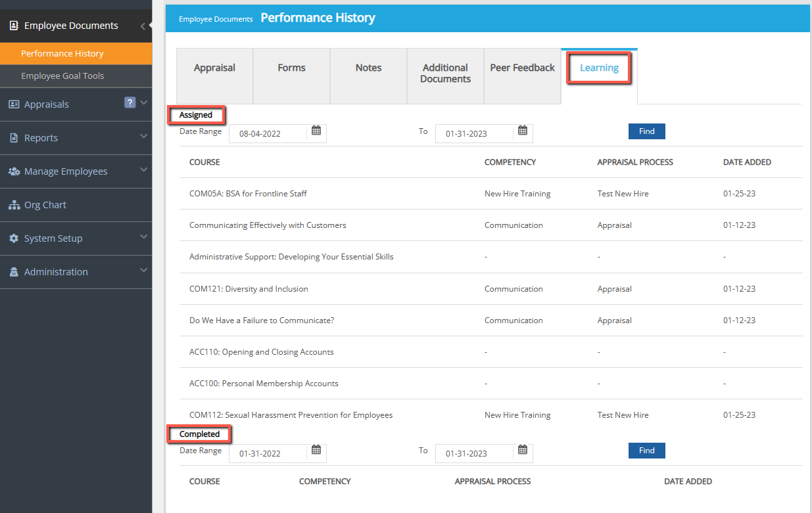Select Communicating Effectively with Customers course
Image resolution: width=812 pixels, height=513 pixels.
pos(268,225)
